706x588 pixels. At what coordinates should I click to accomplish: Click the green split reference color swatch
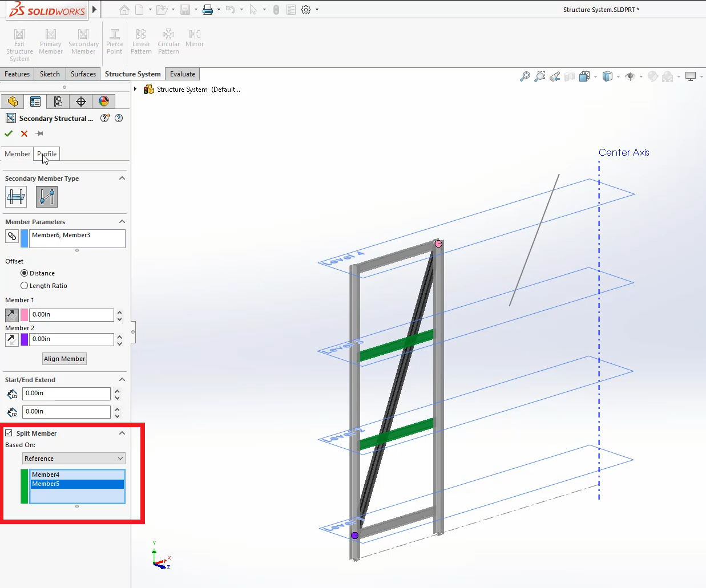[x=24, y=486]
